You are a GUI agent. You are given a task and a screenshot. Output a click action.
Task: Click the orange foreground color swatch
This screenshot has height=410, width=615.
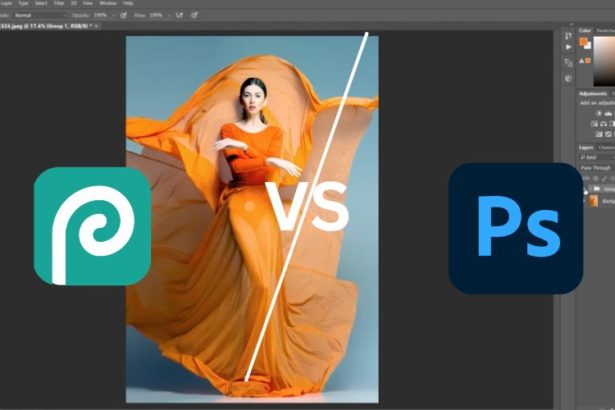583,41
